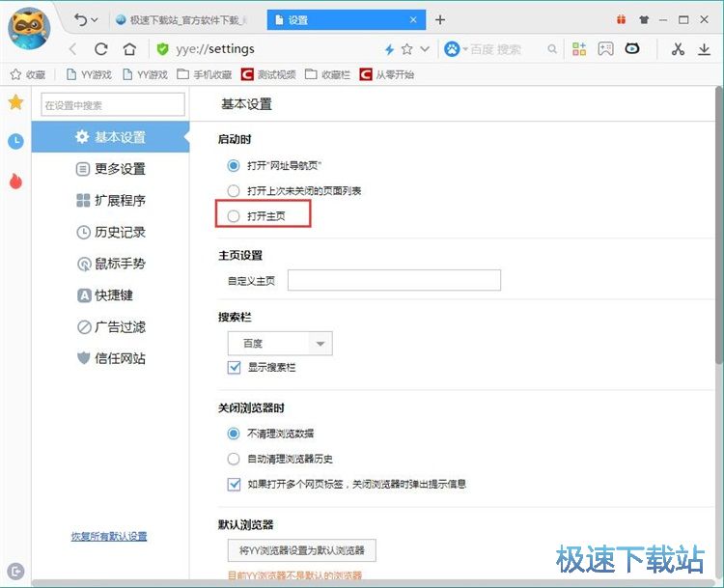Open the 从零开始 bookmark

click(x=387, y=74)
